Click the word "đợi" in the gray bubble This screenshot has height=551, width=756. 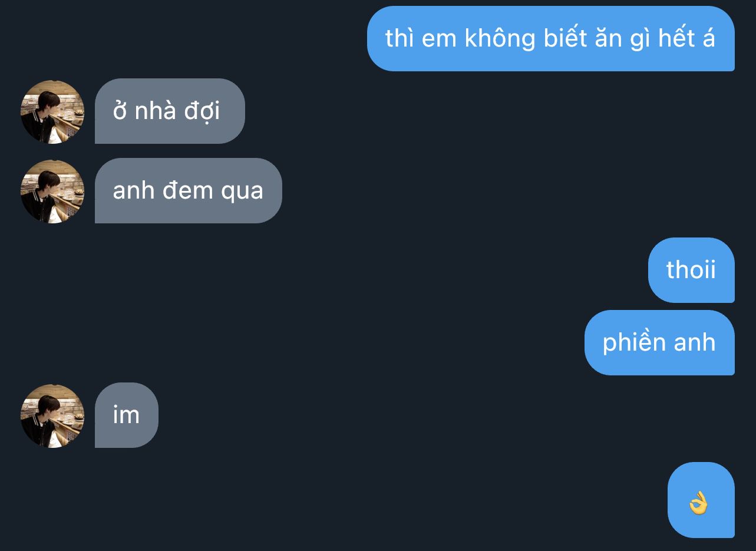pyautogui.click(x=200, y=111)
